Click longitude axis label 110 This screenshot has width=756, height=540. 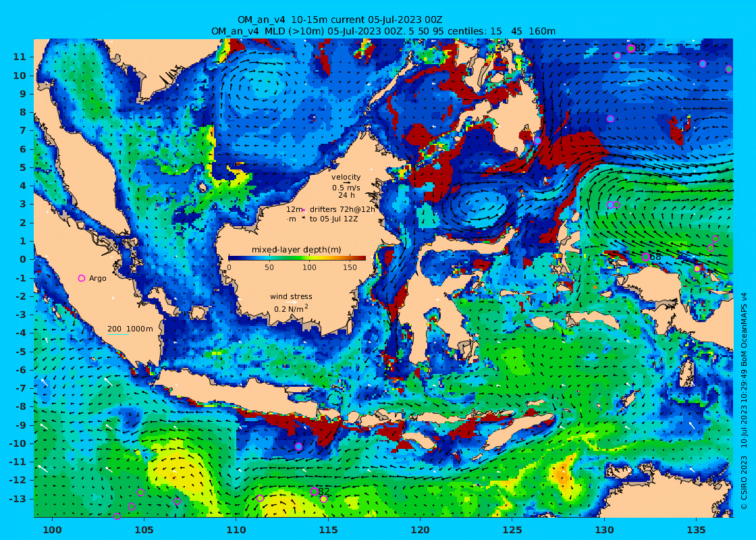236,530
